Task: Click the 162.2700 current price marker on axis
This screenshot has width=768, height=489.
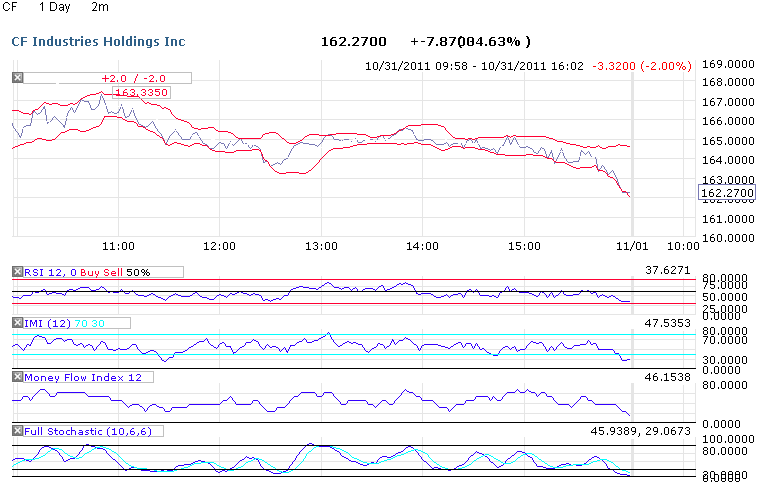Action: point(727,193)
